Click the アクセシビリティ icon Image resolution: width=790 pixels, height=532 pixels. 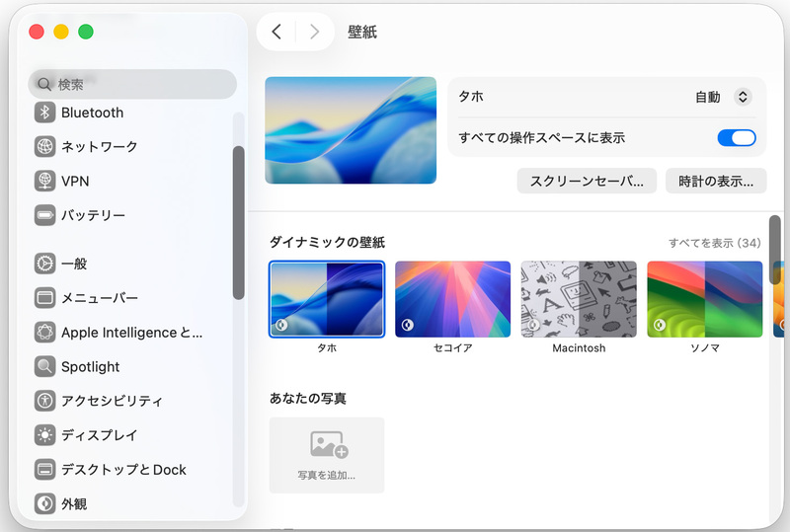[44, 401]
